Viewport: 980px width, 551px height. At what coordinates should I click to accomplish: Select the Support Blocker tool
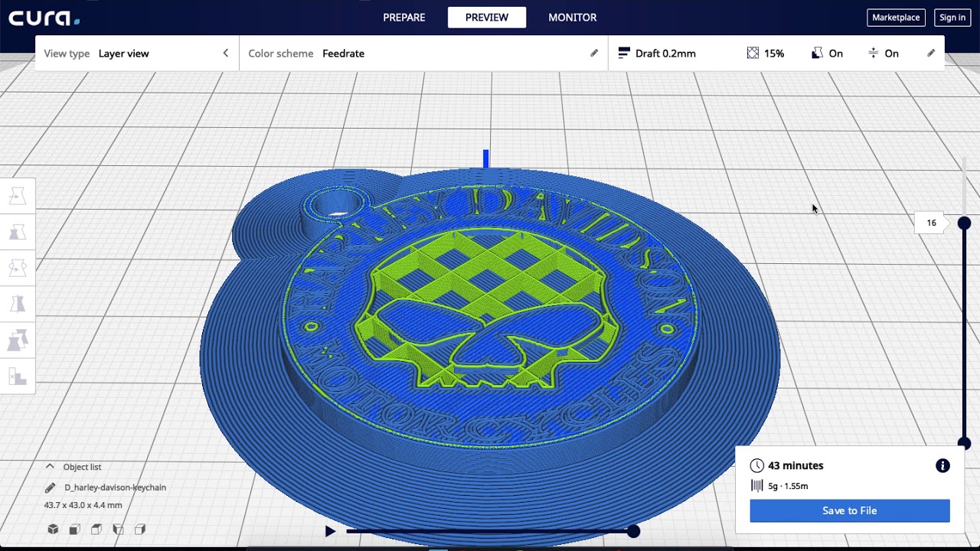pos(17,376)
